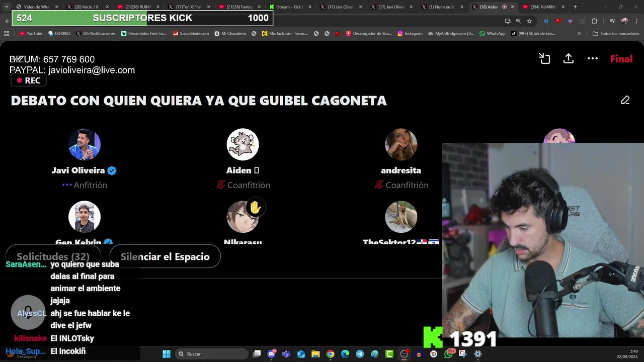Open Streamlabs: Free Liv... bookmark
644x362 pixels.
click(x=143, y=33)
